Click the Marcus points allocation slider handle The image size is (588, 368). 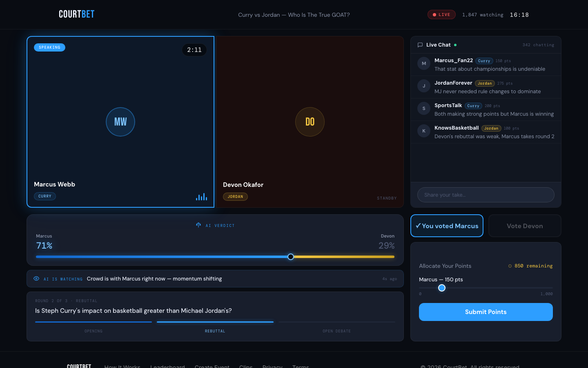(x=442, y=288)
